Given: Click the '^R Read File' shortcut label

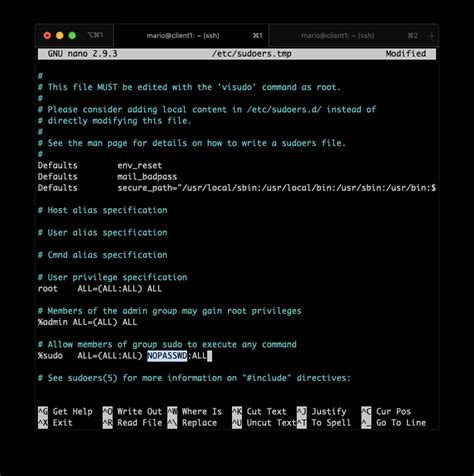Looking at the screenshot, I should (132, 423).
